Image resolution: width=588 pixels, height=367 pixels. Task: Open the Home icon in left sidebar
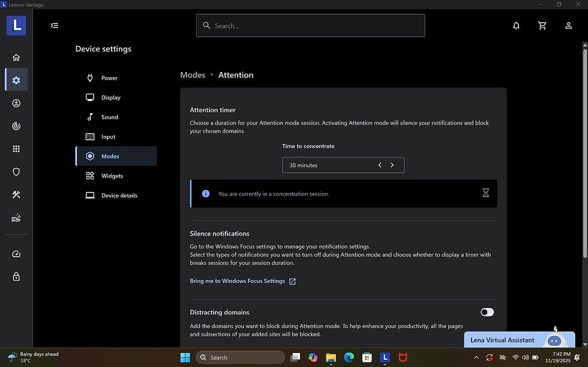coord(16,58)
